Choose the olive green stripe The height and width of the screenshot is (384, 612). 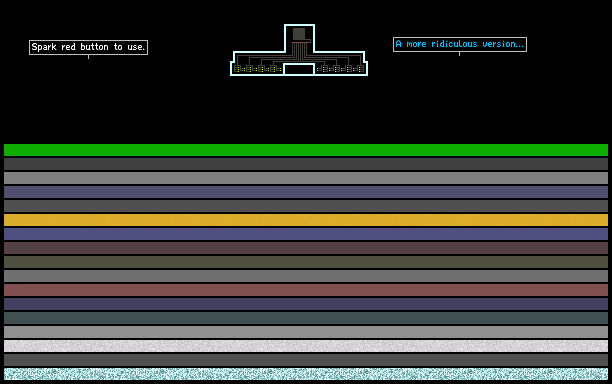[x=306, y=262]
